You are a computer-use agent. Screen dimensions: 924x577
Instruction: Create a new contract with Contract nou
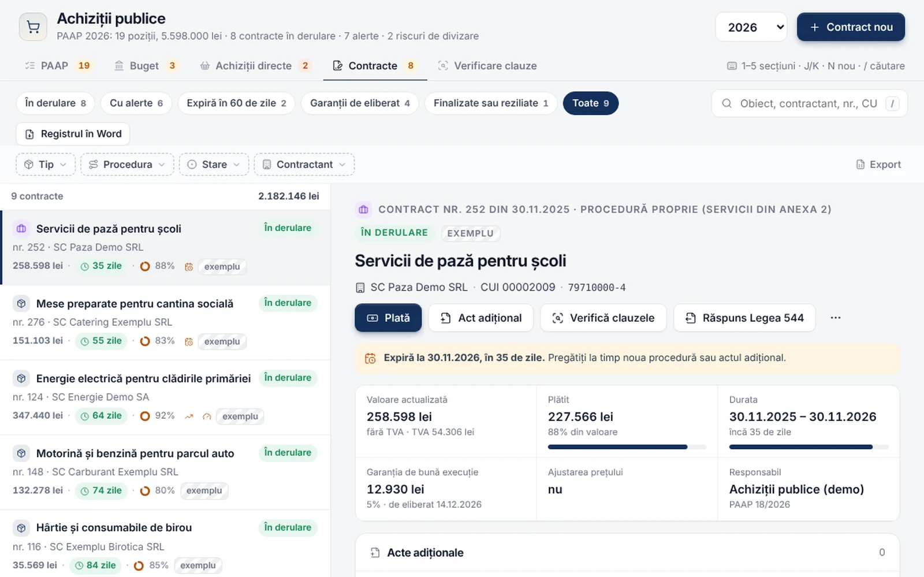tap(851, 27)
